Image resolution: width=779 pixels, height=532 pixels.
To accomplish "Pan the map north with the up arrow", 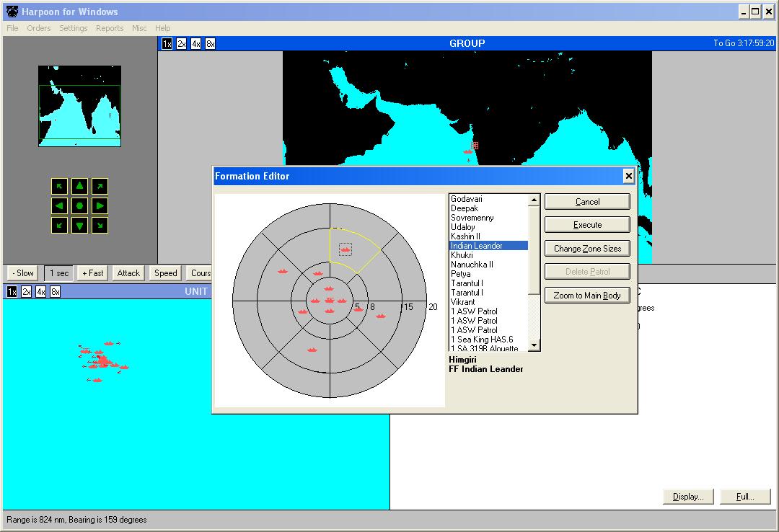I will coord(79,186).
